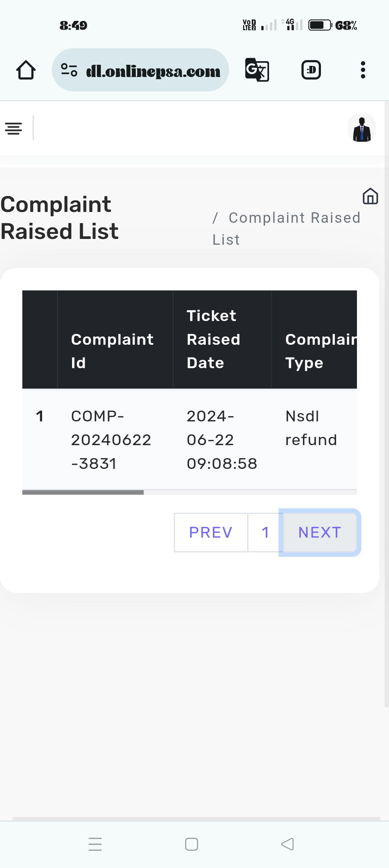The height and width of the screenshot is (868, 389).
Task: Open browser three-dot overflow menu
Action: point(363,70)
